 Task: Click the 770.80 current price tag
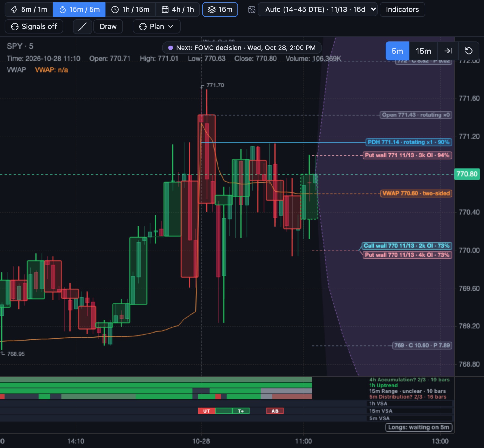point(467,174)
